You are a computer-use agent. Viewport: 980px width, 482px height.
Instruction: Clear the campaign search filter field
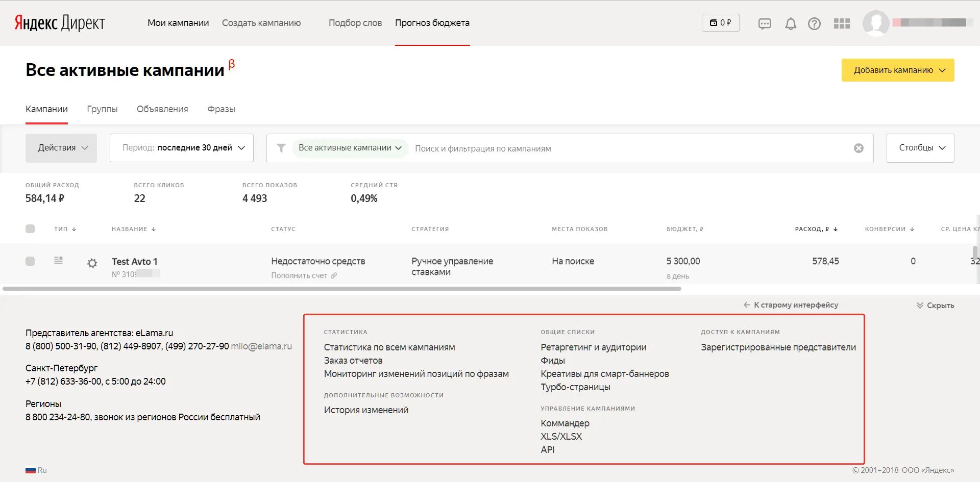pos(859,148)
